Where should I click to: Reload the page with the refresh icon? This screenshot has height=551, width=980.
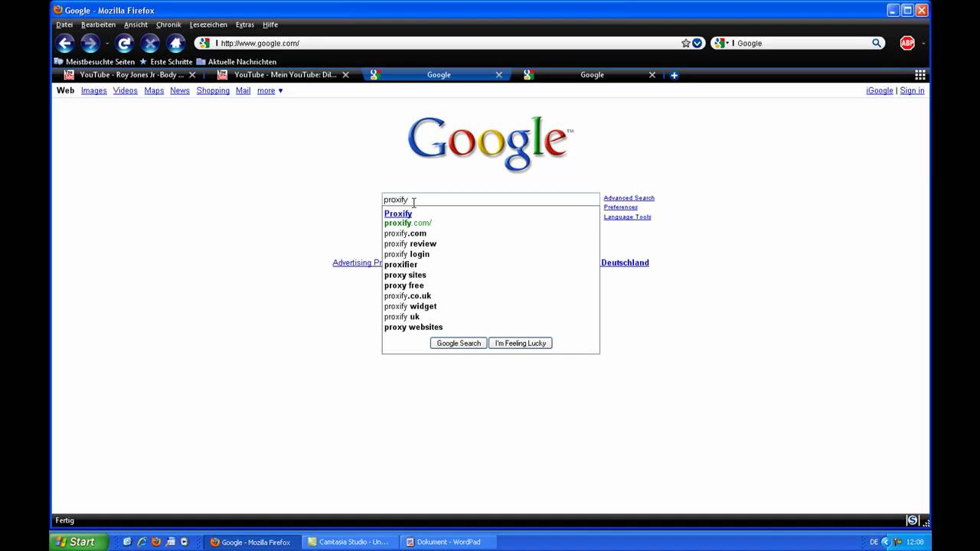(125, 44)
